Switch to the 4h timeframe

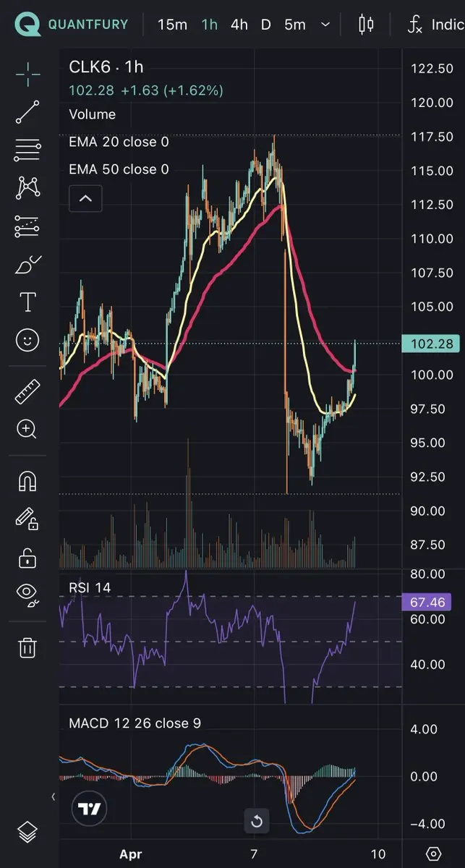click(239, 25)
